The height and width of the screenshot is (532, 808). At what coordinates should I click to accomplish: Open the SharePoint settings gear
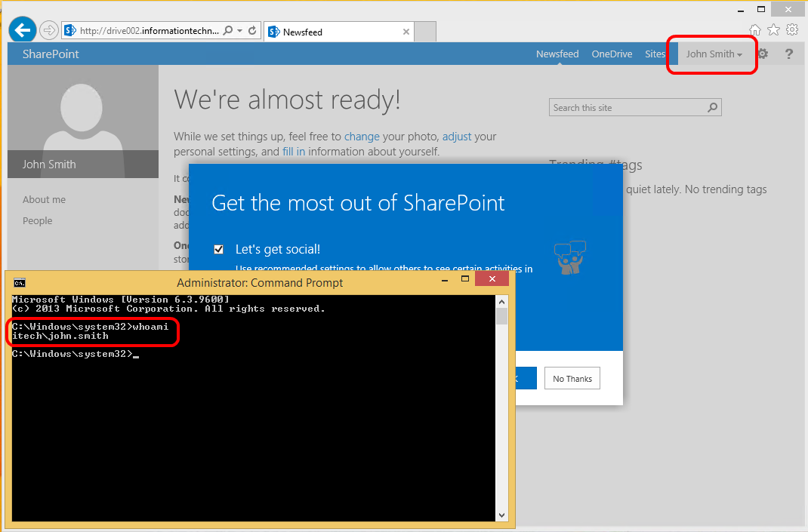coord(763,54)
